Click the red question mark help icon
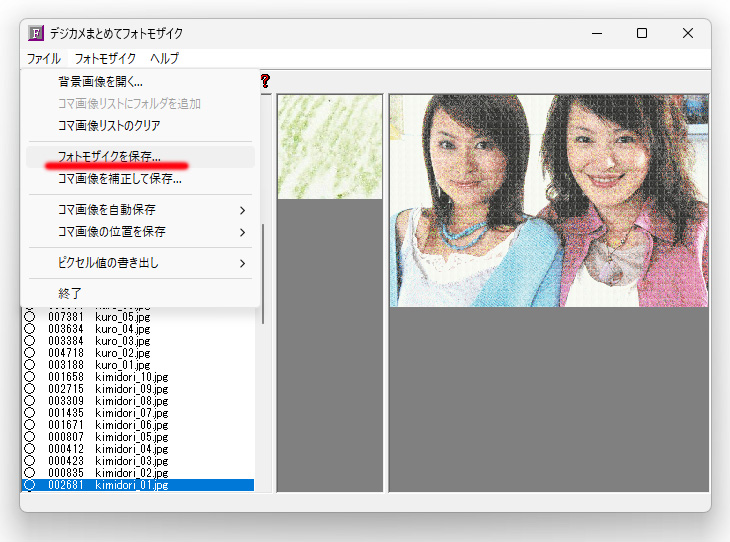Image resolution: width=730 pixels, height=542 pixels. click(x=265, y=81)
